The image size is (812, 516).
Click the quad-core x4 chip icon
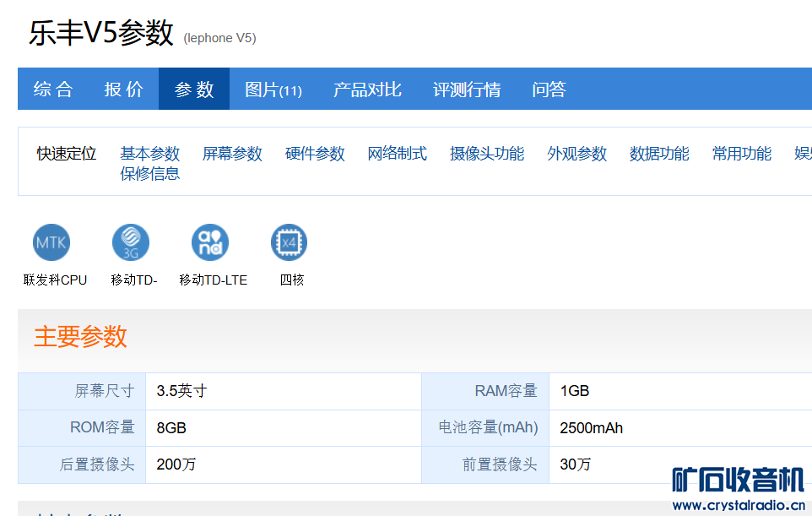coord(290,243)
